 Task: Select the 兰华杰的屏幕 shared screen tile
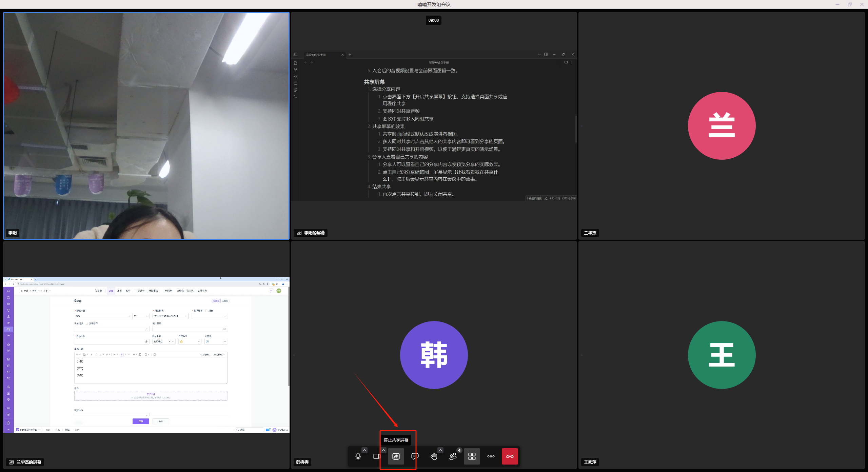coord(146,354)
